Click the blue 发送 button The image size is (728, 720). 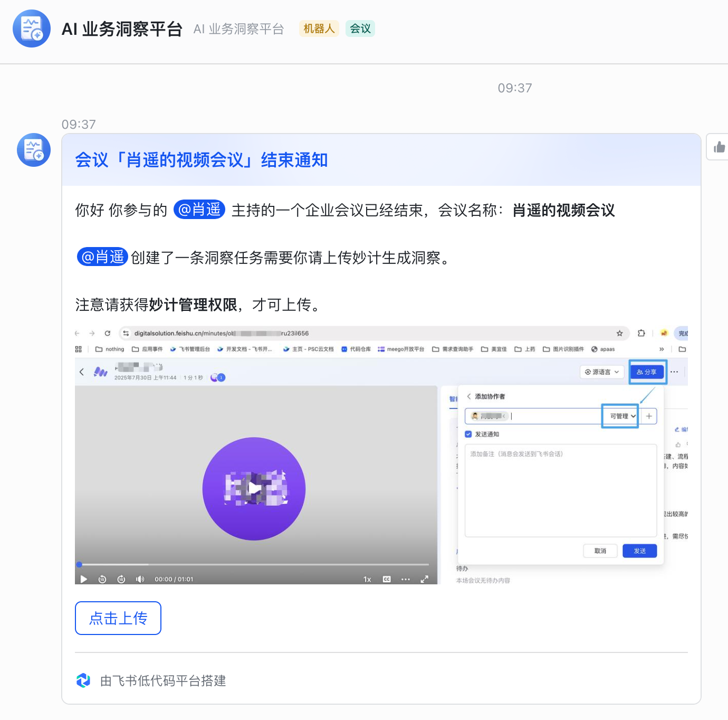click(639, 551)
